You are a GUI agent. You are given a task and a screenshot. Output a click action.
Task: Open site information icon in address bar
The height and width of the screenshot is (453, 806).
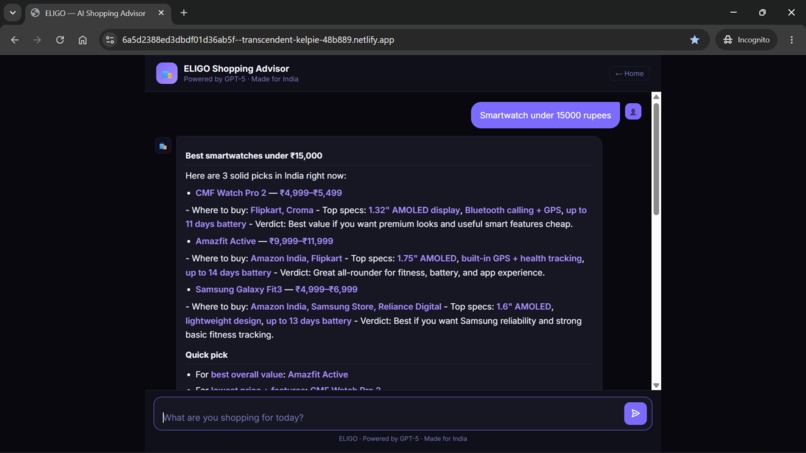(109, 40)
